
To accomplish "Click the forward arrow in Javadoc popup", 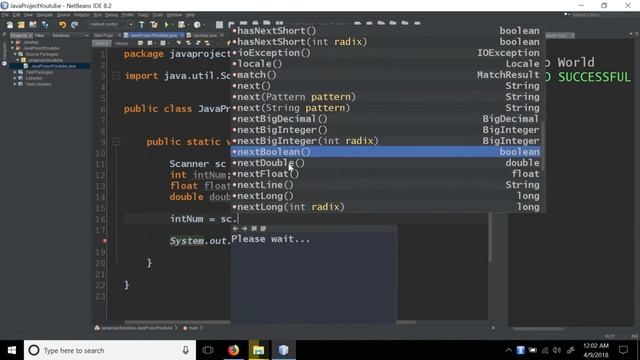I will point(244,229).
